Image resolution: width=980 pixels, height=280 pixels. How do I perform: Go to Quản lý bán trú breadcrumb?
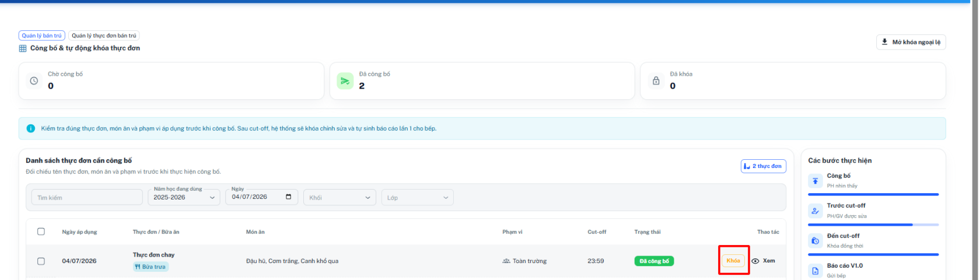click(42, 36)
